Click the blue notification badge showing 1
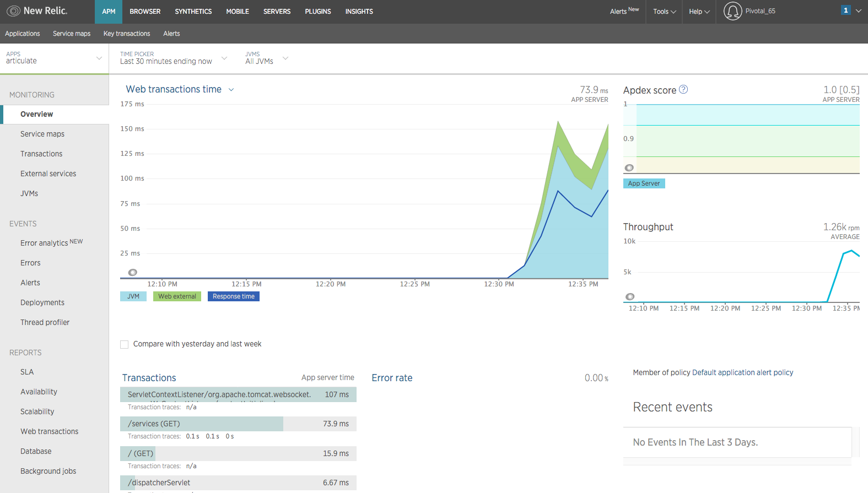868x493 pixels. coord(845,10)
